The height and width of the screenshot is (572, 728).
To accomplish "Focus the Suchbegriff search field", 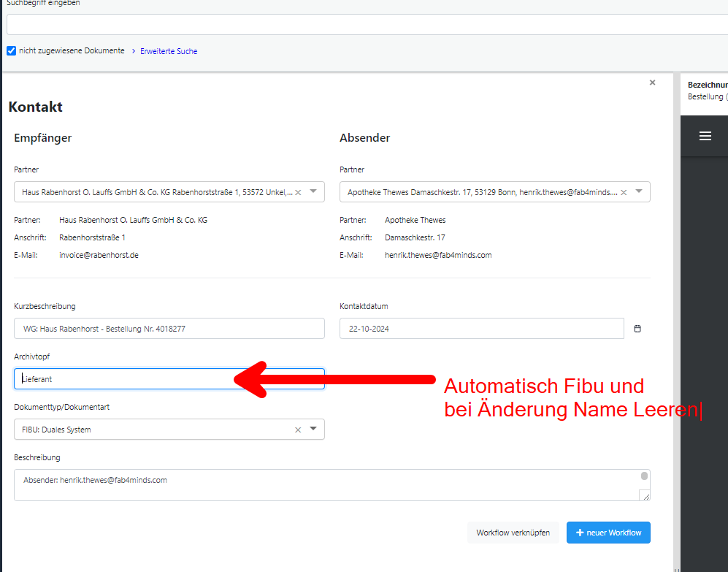I will click(x=365, y=24).
